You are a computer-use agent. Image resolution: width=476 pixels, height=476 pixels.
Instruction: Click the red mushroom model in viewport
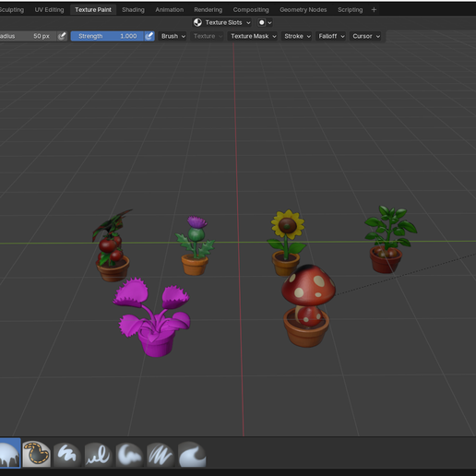coord(307,304)
